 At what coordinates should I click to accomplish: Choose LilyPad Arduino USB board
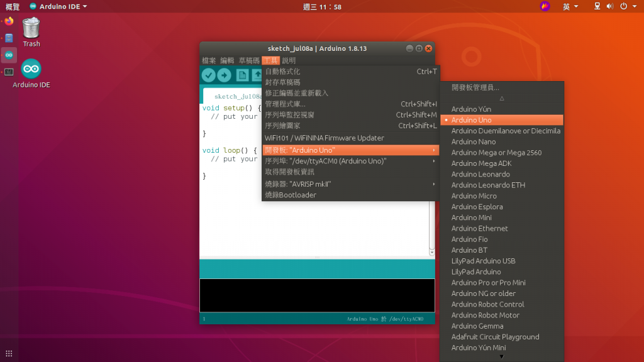click(x=501, y=261)
